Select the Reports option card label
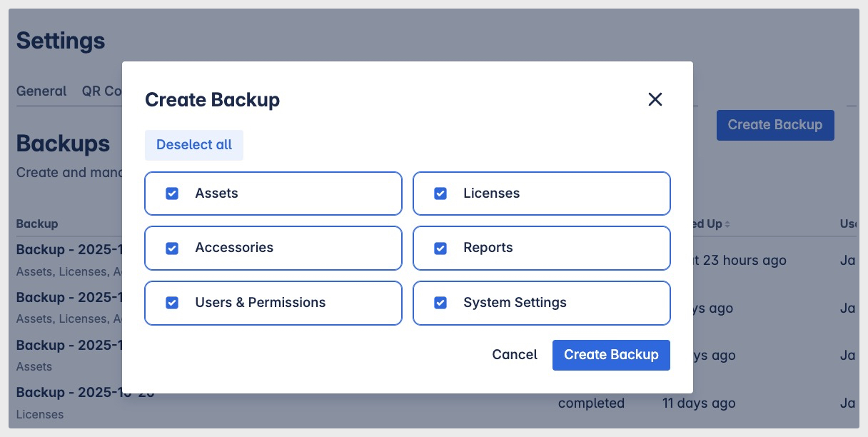This screenshot has height=437, width=868. 488,248
